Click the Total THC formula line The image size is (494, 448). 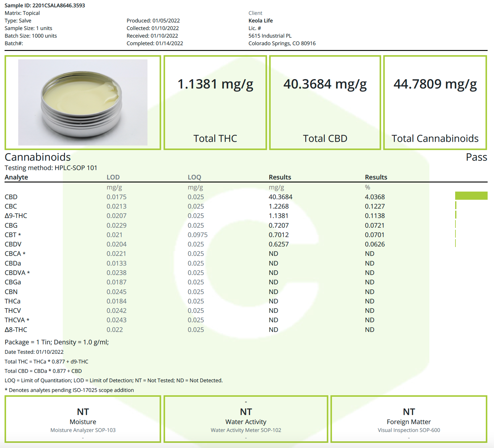(46, 362)
